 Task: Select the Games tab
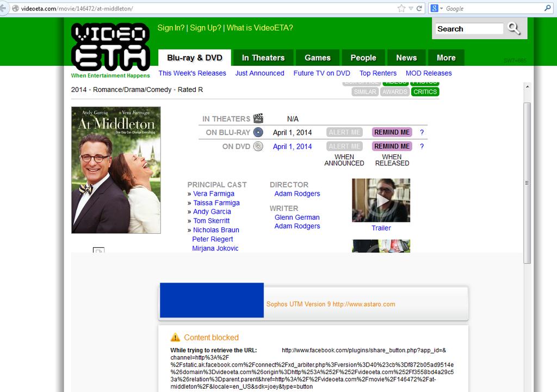click(318, 58)
